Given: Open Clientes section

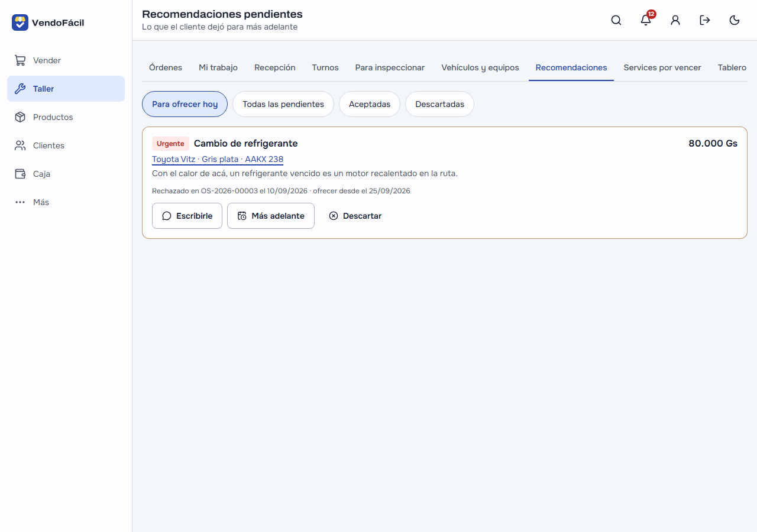Looking at the screenshot, I should coord(66,145).
